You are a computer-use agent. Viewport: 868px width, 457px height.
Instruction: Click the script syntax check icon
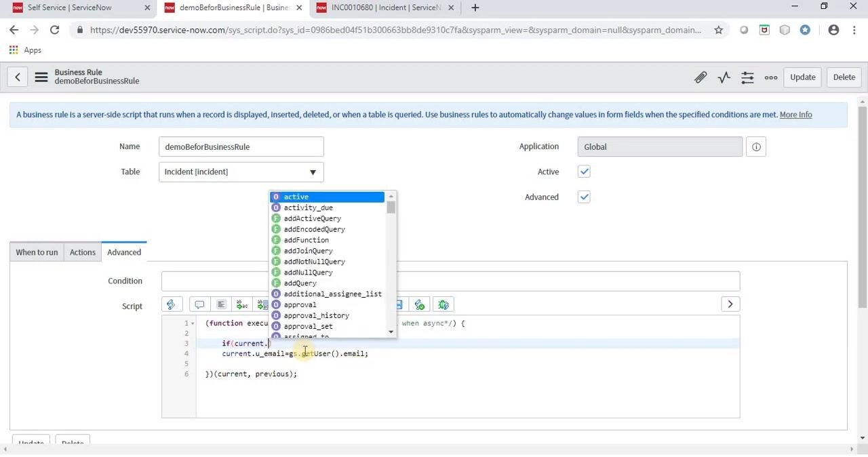tap(420, 305)
